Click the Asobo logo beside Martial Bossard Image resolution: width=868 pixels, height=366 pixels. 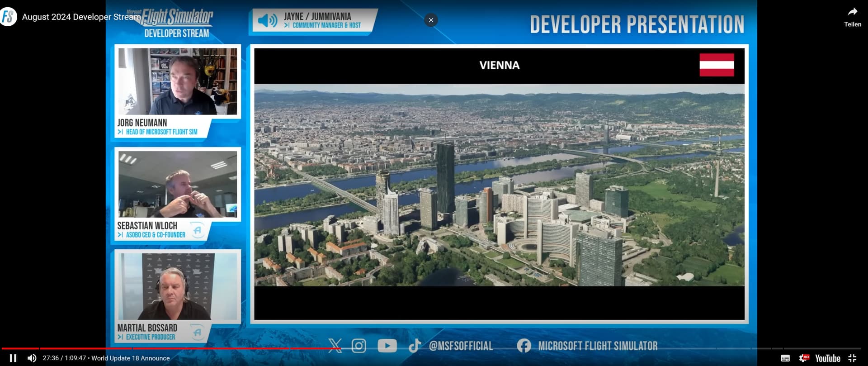tap(197, 333)
